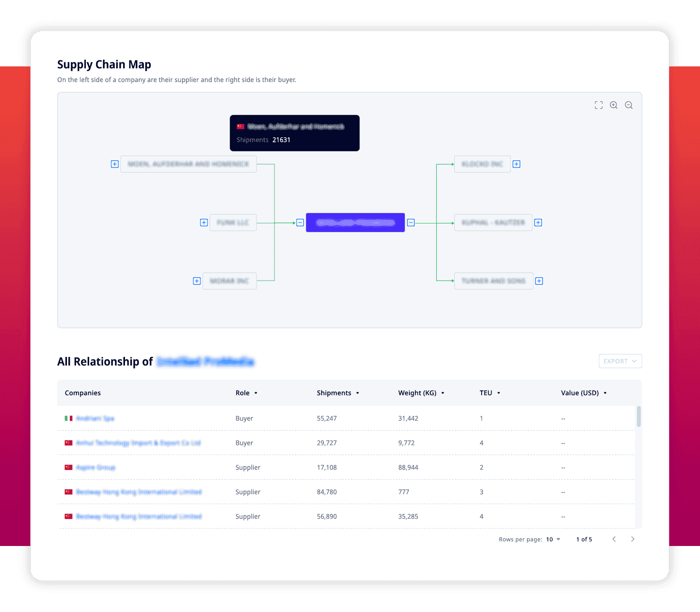Viewport: 700px width, 612px height.
Task: Expand the topmost supplier node with plus icon
Action: point(115,164)
